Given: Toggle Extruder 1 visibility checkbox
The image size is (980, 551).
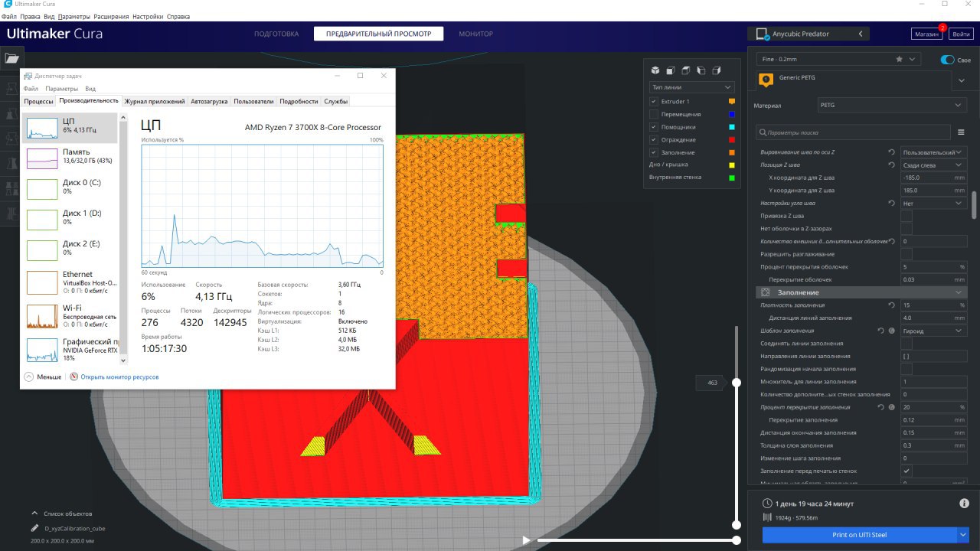Looking at the screenshot, I should coord(654,101).
